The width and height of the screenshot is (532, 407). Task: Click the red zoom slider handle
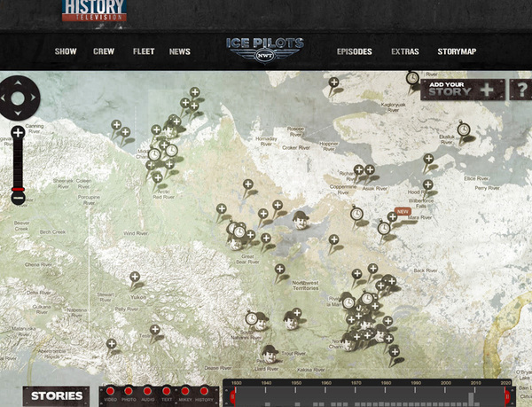[x=18, y=189]
